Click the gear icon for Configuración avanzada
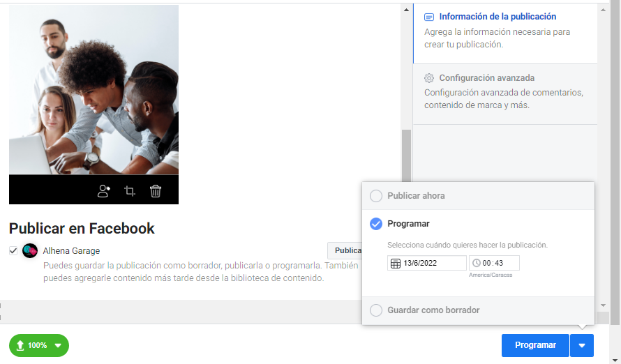 (x=429, y=78)
